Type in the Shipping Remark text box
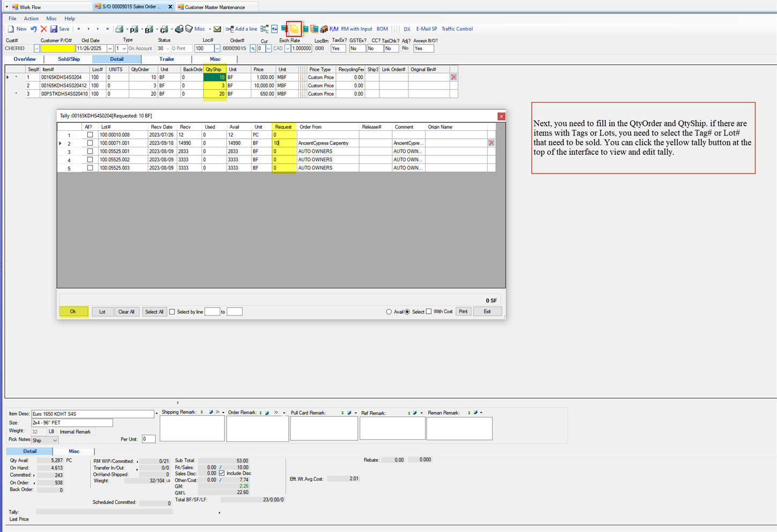This screenshot has width=777, height=532. [192, 428]
